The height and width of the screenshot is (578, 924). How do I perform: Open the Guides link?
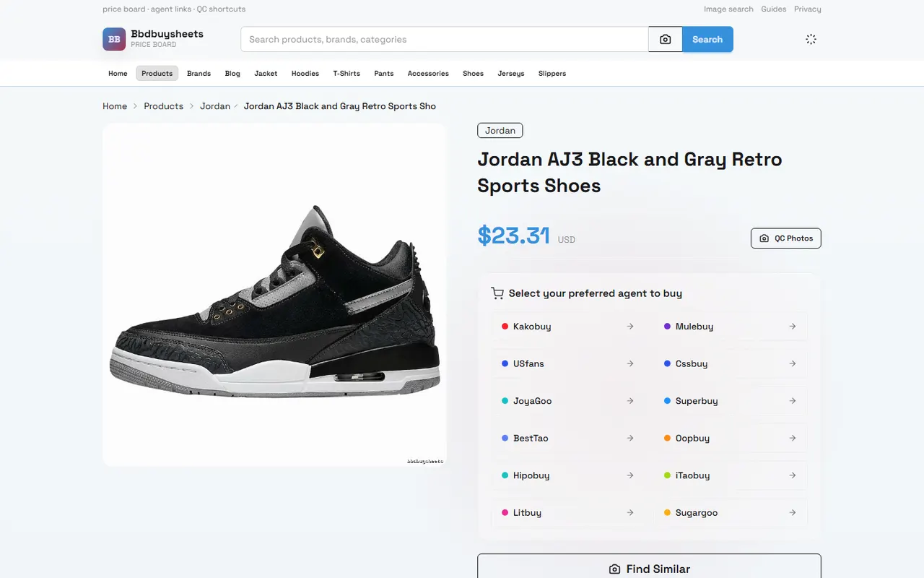[x=774, y=9]
